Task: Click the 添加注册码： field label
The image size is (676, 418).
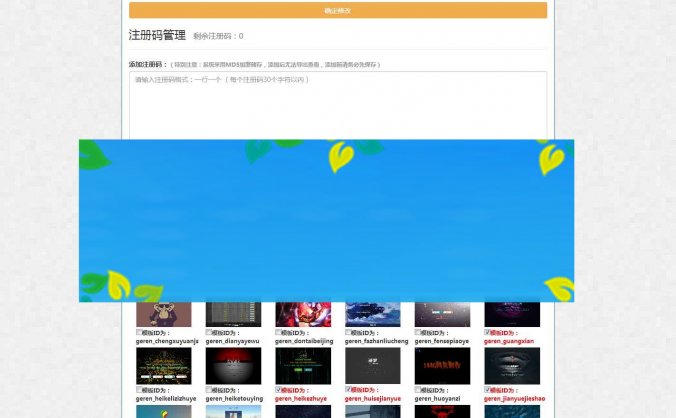Action: (148, 64)
